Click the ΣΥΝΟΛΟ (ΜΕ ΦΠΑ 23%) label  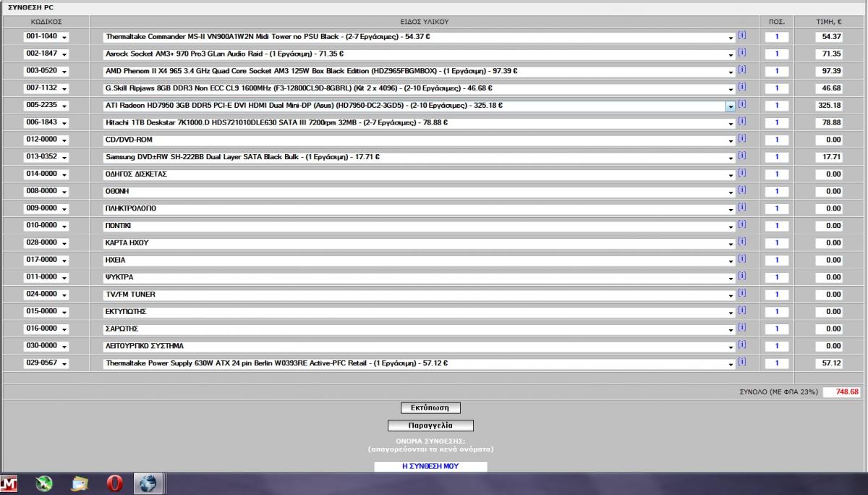pyautogui.click(x=778, y=392)
